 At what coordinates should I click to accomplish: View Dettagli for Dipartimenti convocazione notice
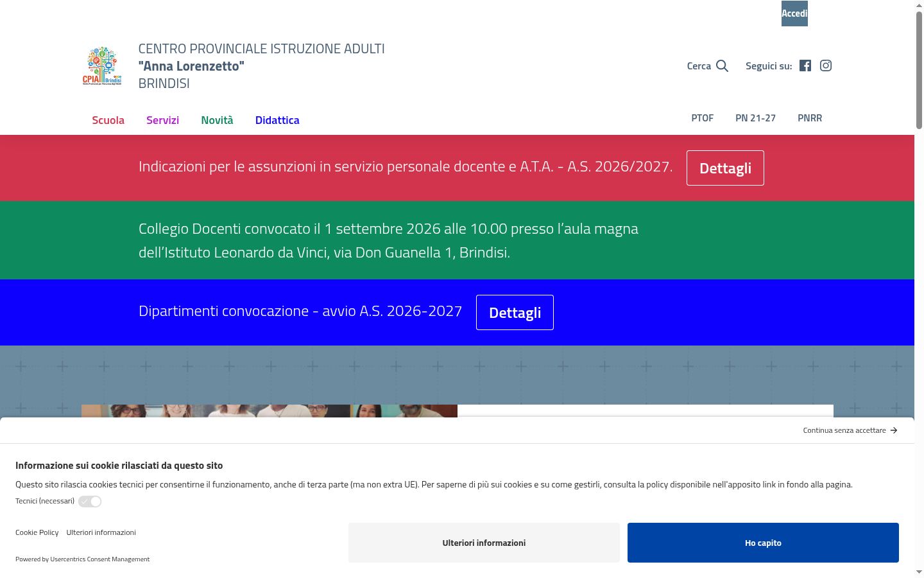tap(515, 313)
